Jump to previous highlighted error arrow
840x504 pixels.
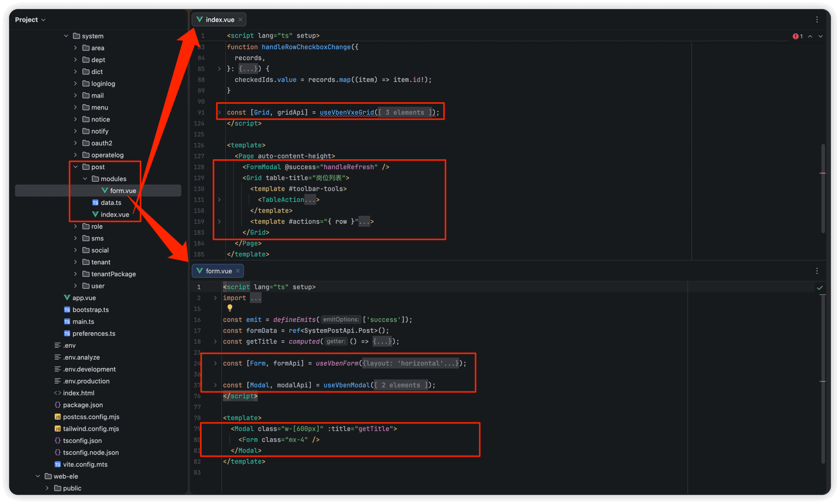point(810,36)
